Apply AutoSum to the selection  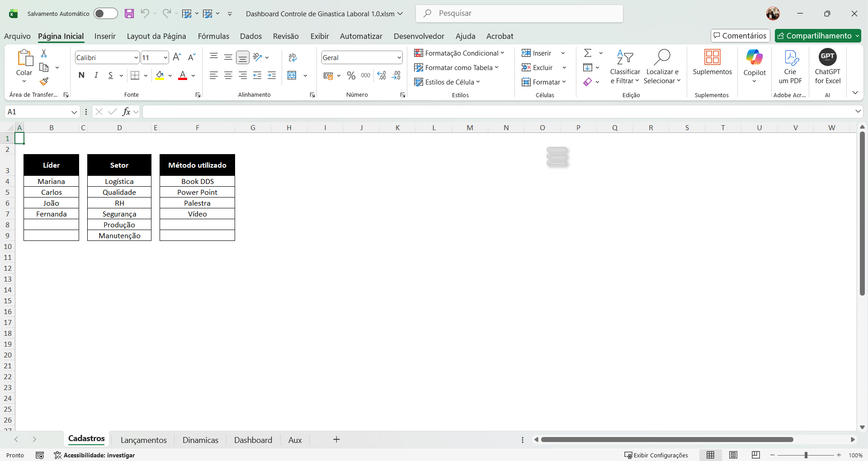(588, 53)
